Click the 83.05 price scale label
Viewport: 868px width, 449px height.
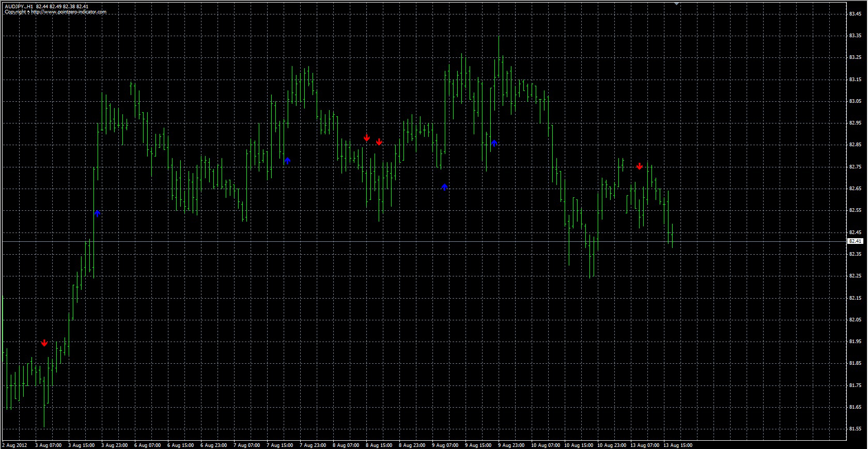(x=855, y=101)
